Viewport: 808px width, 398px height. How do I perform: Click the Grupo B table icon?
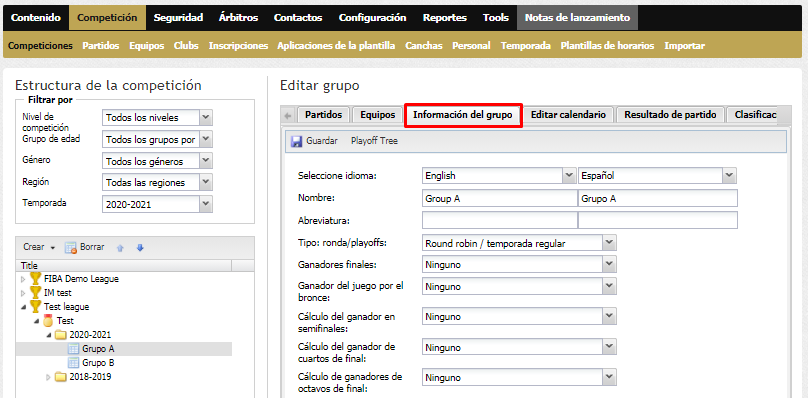tap(73, 362)
